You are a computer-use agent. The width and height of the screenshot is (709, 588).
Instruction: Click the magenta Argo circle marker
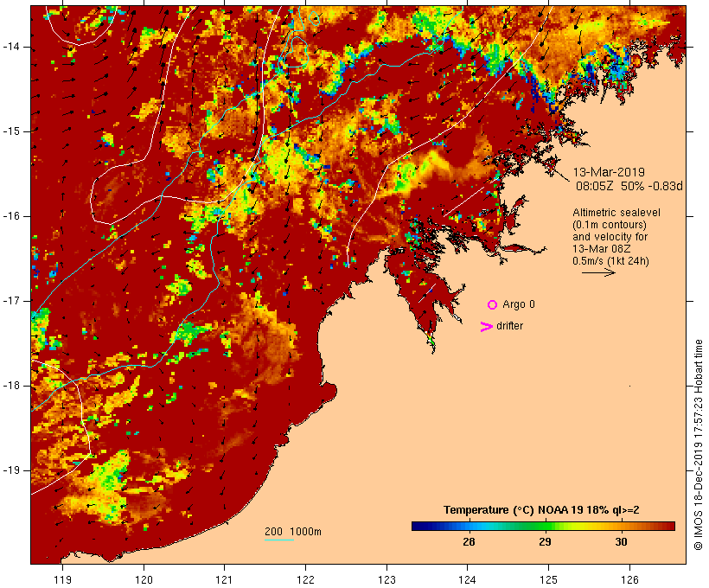pos(492,305)
